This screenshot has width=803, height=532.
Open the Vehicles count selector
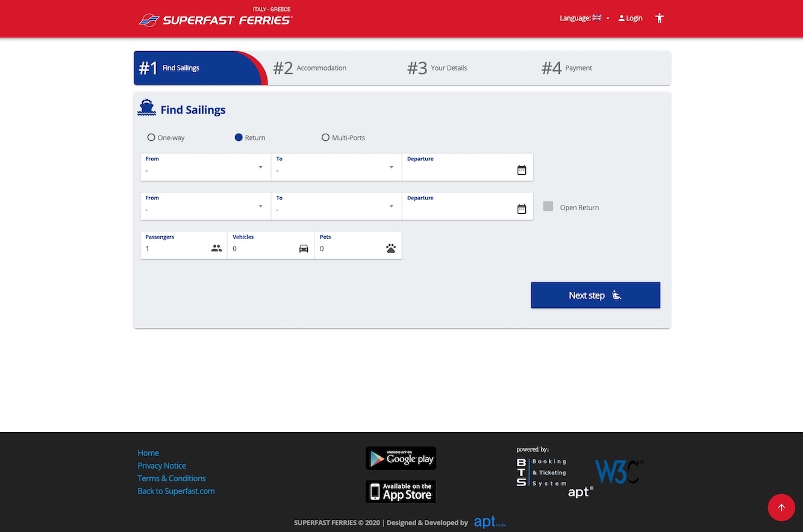271,245
